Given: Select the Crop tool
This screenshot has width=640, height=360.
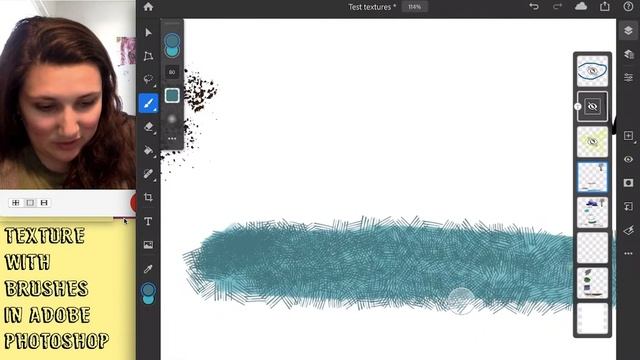Looking at the screenshot, I should pyautogui.click(x=148, y=198).
